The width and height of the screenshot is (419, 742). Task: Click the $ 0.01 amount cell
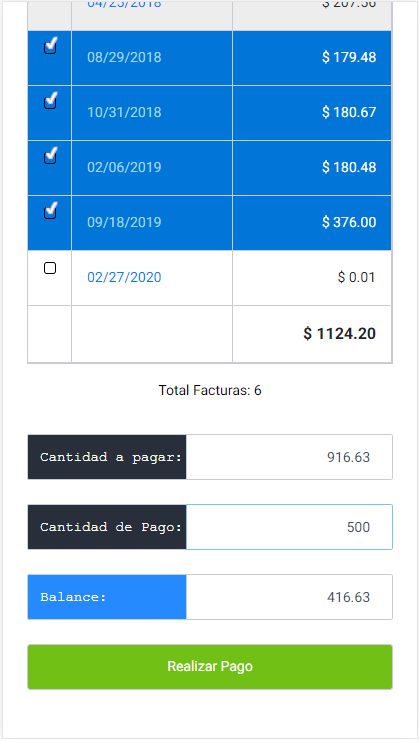[x=312, y=278]
